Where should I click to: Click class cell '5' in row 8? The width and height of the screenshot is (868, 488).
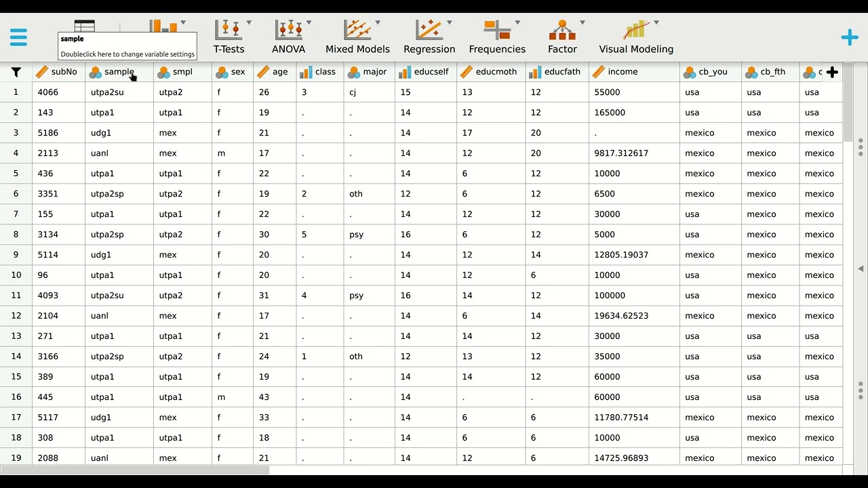320,235
